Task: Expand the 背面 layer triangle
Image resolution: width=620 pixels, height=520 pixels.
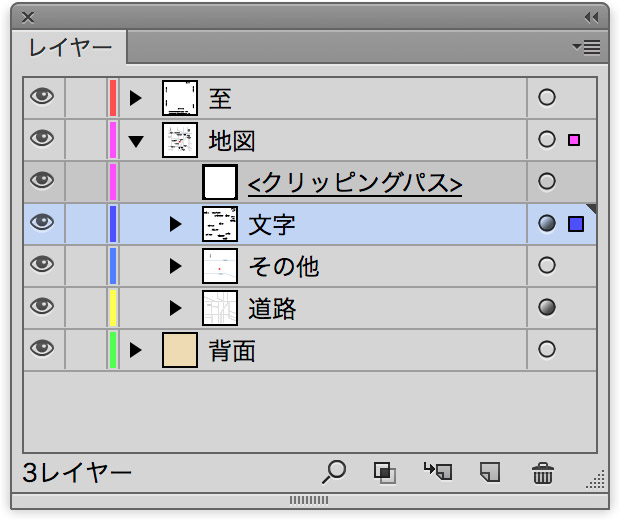Action: click(x=135, y=350)
